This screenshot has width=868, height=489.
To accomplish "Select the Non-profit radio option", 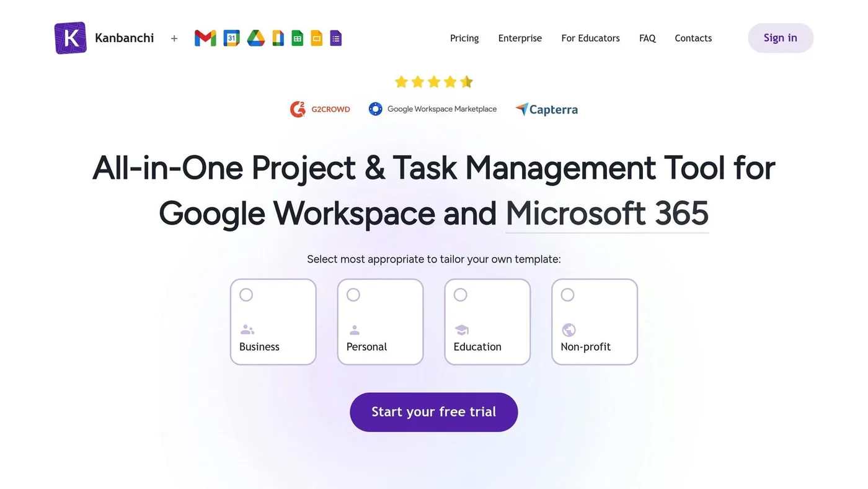I will (x=567, y=295).
